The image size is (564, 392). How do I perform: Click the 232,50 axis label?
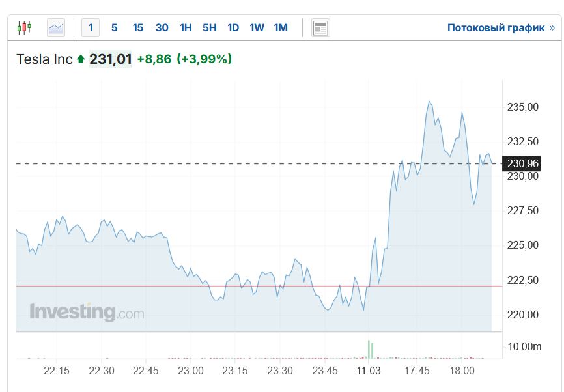point(522,141)
